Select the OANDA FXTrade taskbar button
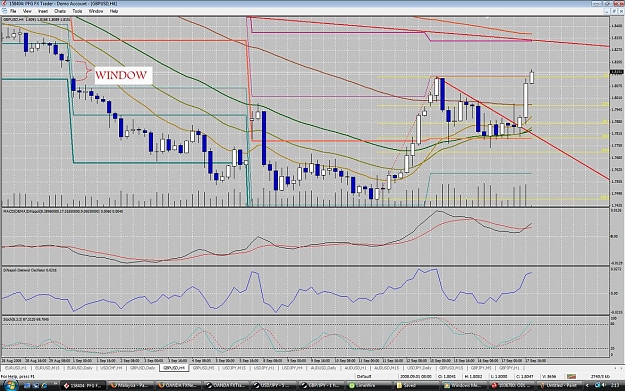625x391 pixels. (226, 385)
